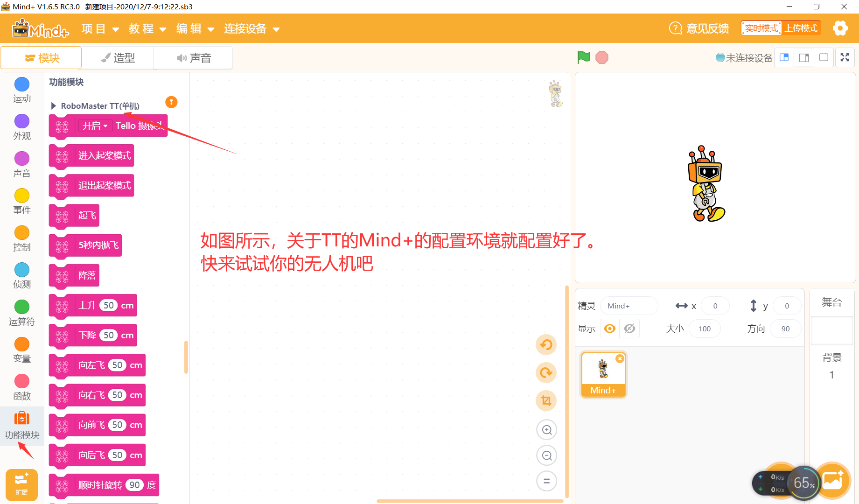Select the large stage layout icon

click(804, 57)
